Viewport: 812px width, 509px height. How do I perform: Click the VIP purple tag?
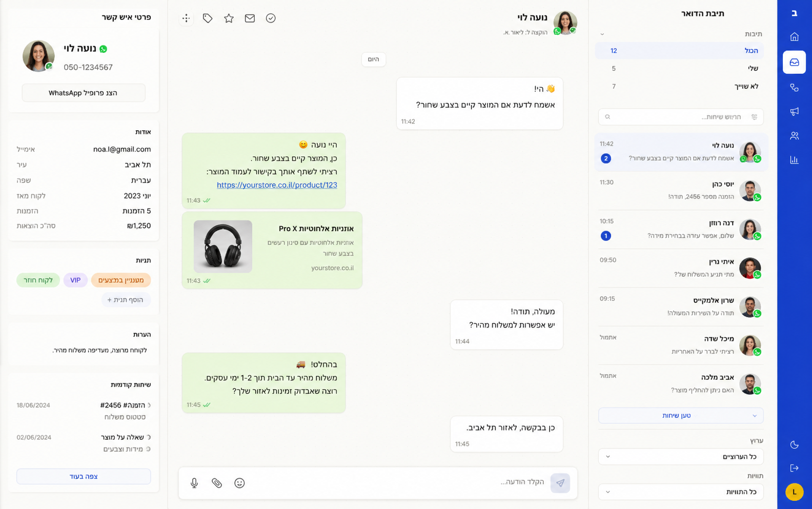pyautogui.click(x=75, y=280)
